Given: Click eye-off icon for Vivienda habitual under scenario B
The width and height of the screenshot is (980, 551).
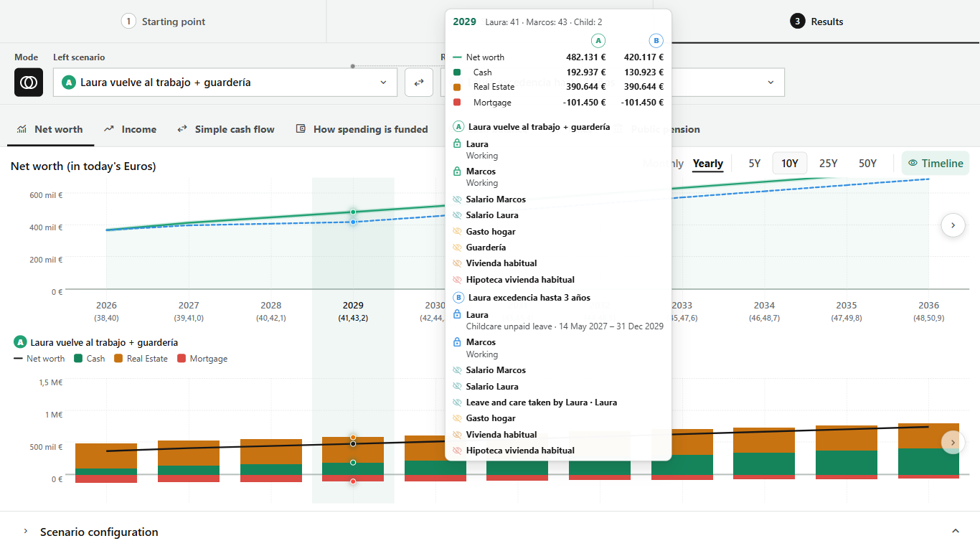Looking at the screenshot, I should pyautogui.click(x=458, y=435).
